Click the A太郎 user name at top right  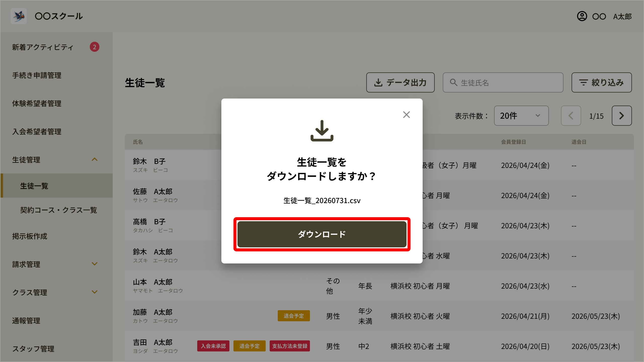[622, 17]
